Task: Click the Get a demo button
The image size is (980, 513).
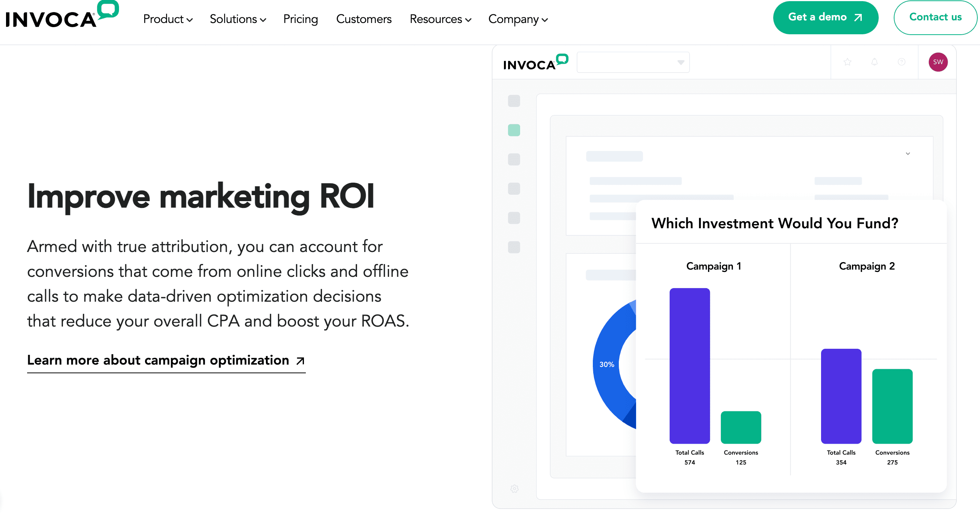Action: (x=825, y=17)
